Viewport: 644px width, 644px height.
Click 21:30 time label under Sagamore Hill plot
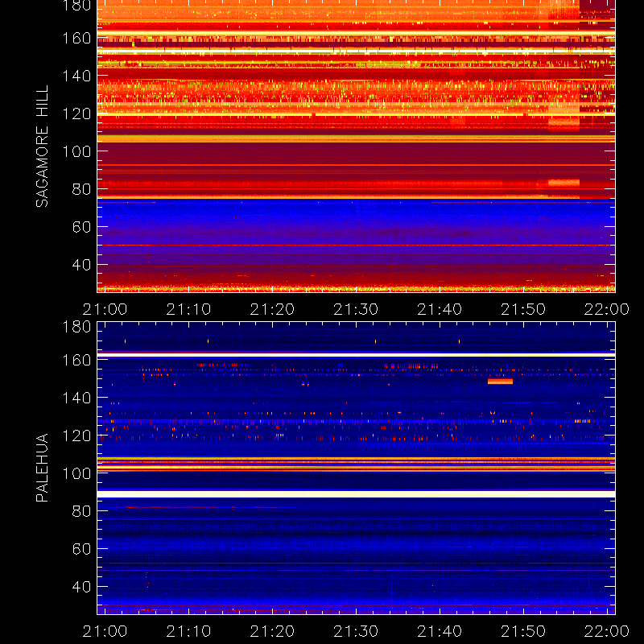(356, 309)
